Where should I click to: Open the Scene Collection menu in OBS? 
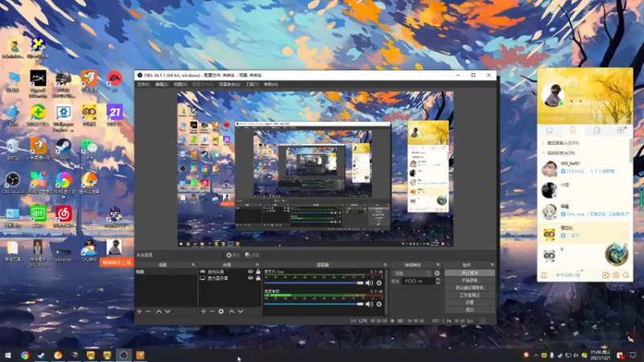coord(229,84)
